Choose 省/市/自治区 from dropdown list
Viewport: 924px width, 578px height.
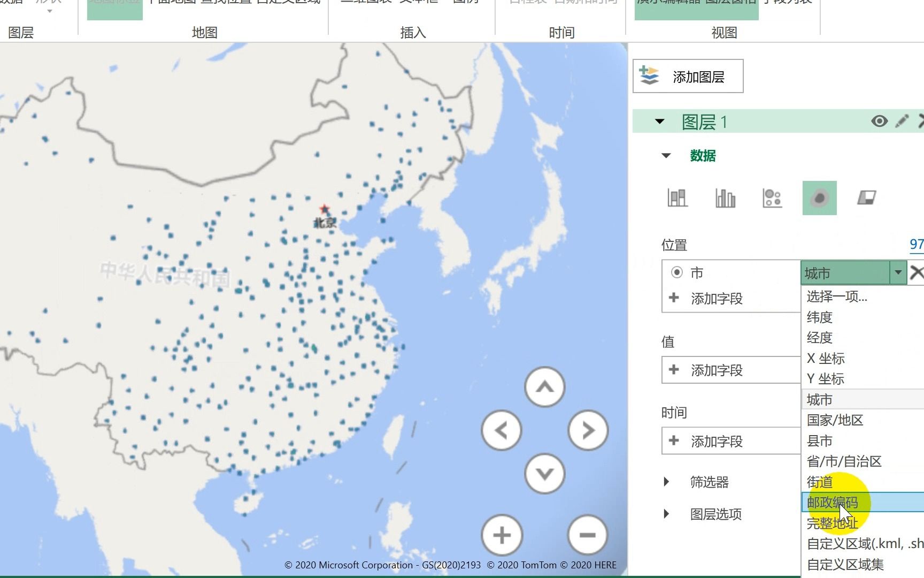point(863,461)
